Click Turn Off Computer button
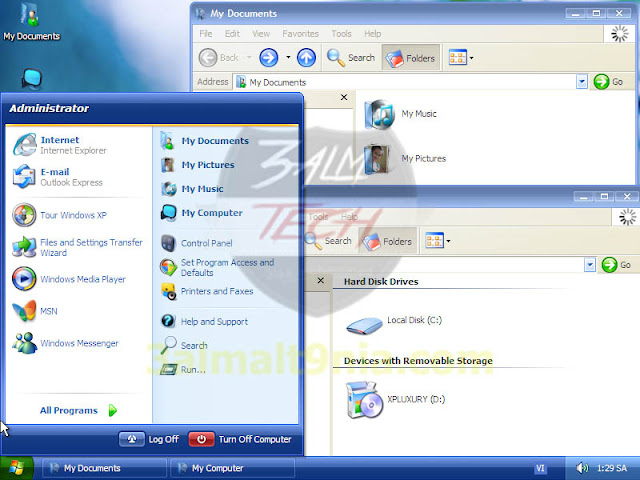The image size is (640, 480). point(240,439)
